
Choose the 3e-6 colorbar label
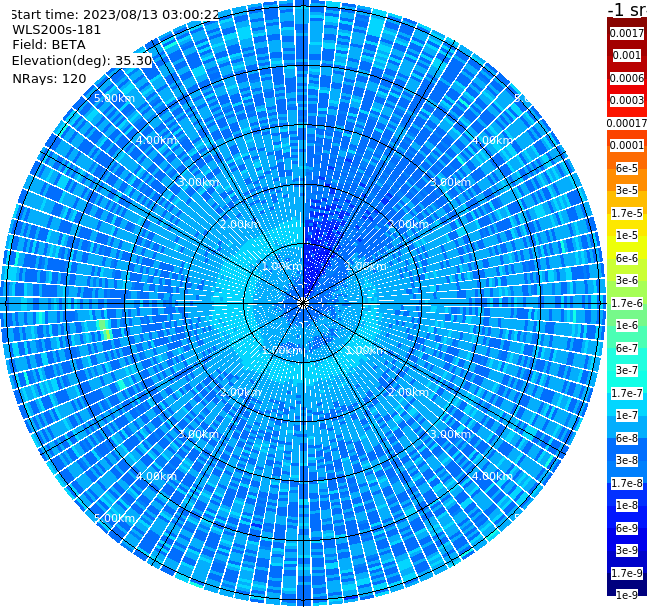point(627,280)
